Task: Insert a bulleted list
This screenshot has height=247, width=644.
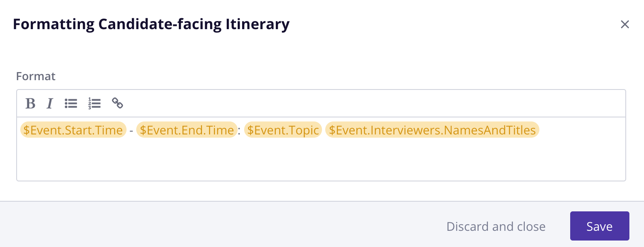Action: 71,104
